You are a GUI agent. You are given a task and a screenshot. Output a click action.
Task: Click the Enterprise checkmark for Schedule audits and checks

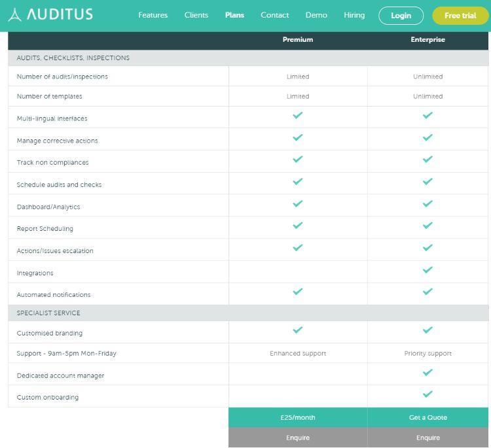point(427,181)
